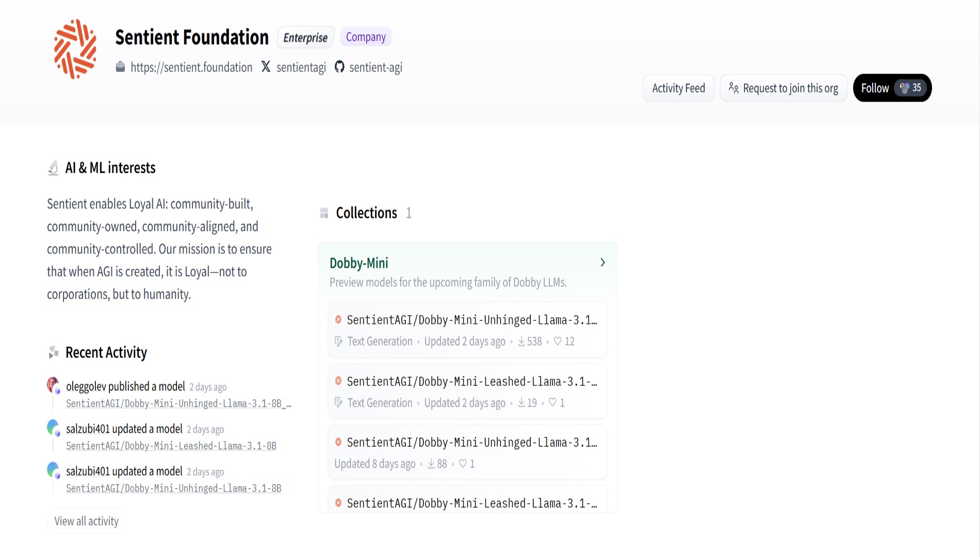Click the Collections grid icon
The width and height of the screenshot is (980, 557).
click(x=324, y=213)
